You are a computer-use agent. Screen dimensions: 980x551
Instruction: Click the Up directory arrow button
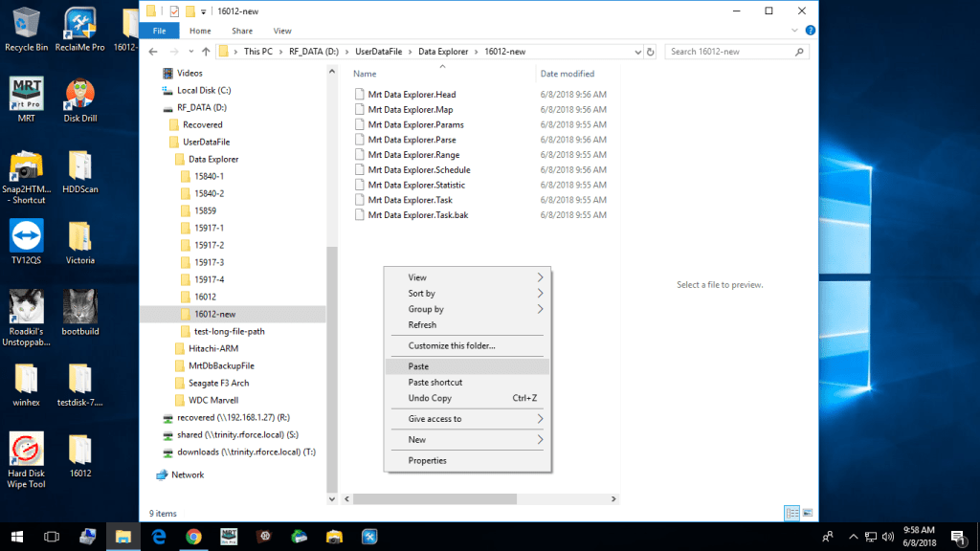(x=206, y=52)
